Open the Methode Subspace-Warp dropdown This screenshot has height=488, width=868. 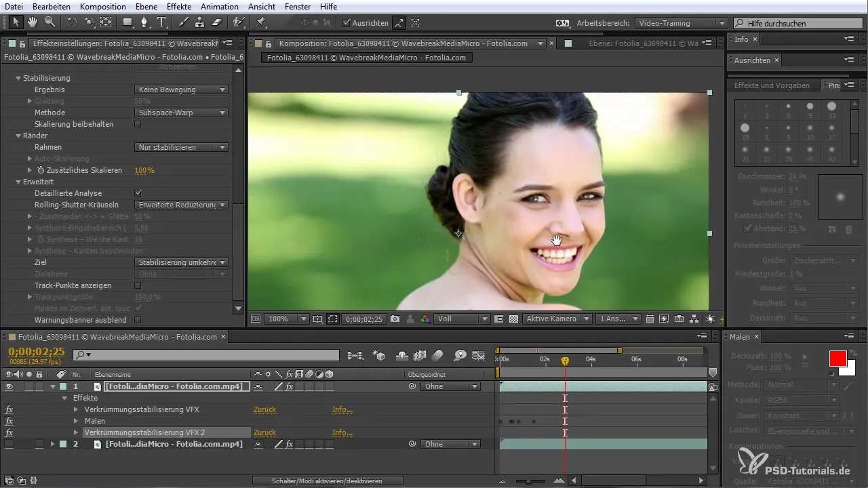coord(181,113)
